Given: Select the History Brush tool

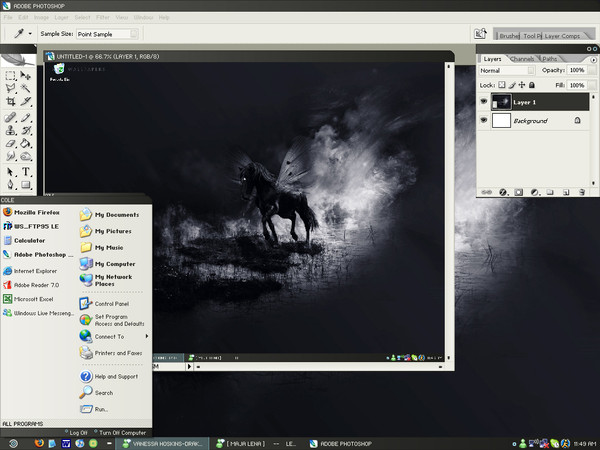Looking at the screenshot, I should pyautogui.click(x=25, y=130).
